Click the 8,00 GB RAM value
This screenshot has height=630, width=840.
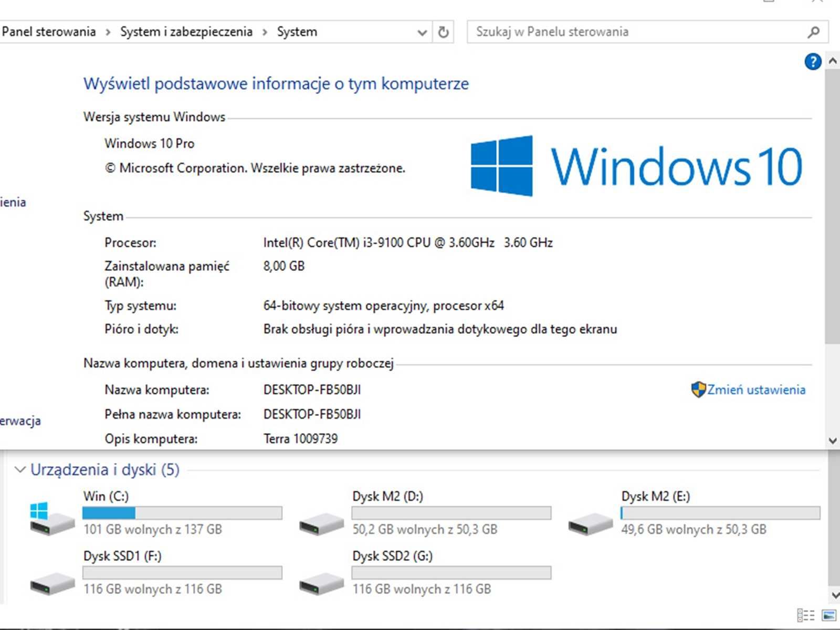coord(284,266)
